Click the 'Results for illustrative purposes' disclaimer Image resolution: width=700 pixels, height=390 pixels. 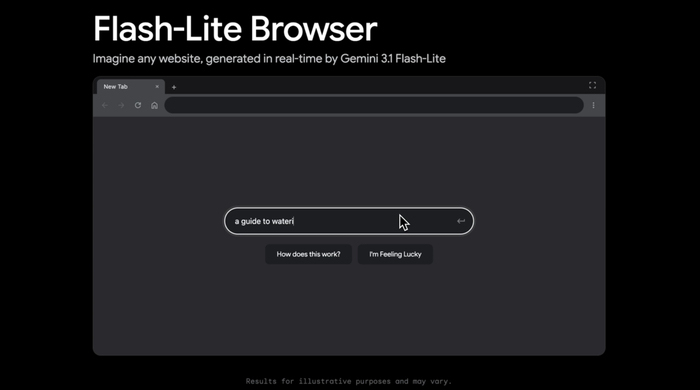(349, 381)
